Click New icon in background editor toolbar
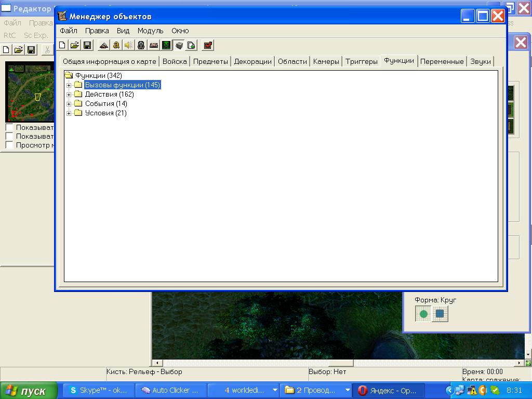Screen dimensions: 532x399 tap(6, 50)
